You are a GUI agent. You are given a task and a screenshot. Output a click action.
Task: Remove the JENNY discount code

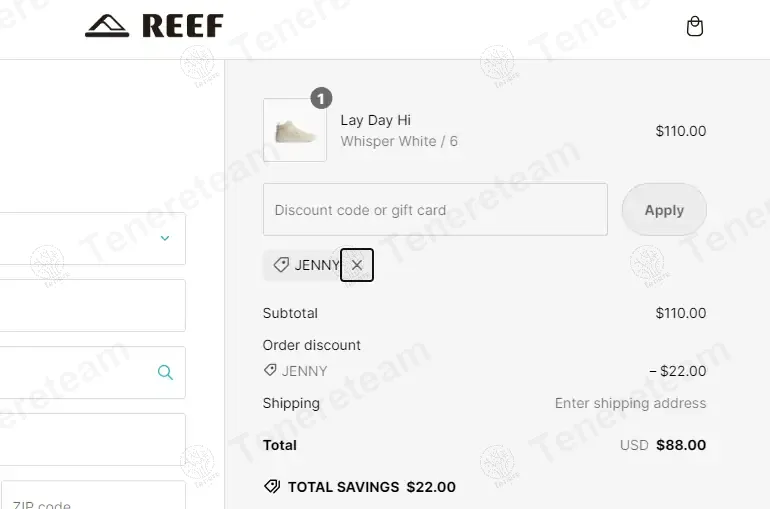[357, 265]
